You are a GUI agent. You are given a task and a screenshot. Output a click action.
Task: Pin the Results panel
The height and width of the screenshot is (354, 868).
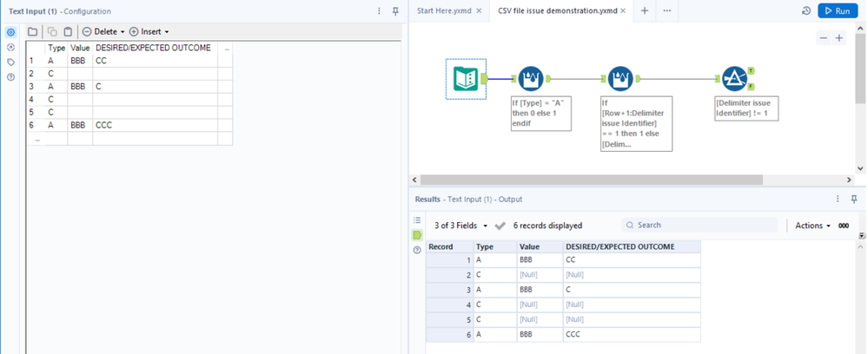point(854,200)
